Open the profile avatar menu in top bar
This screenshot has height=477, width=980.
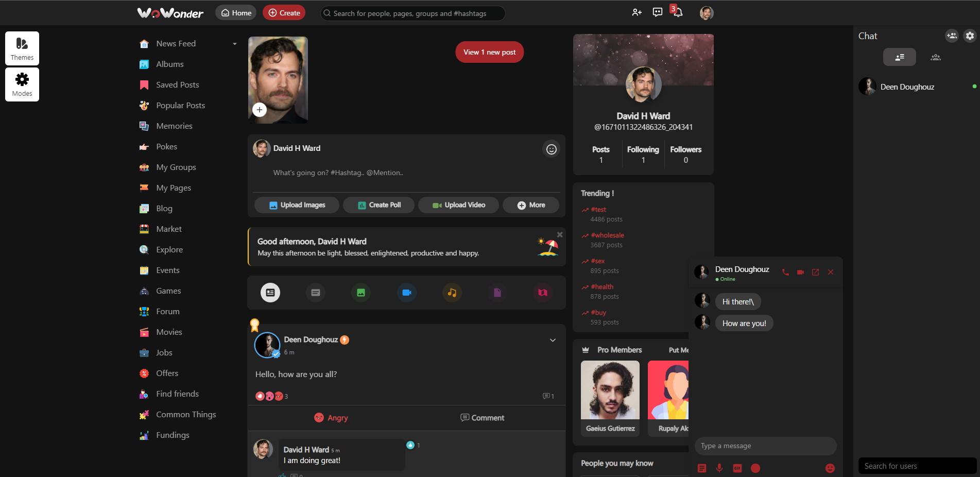click(x=707, y=13)
